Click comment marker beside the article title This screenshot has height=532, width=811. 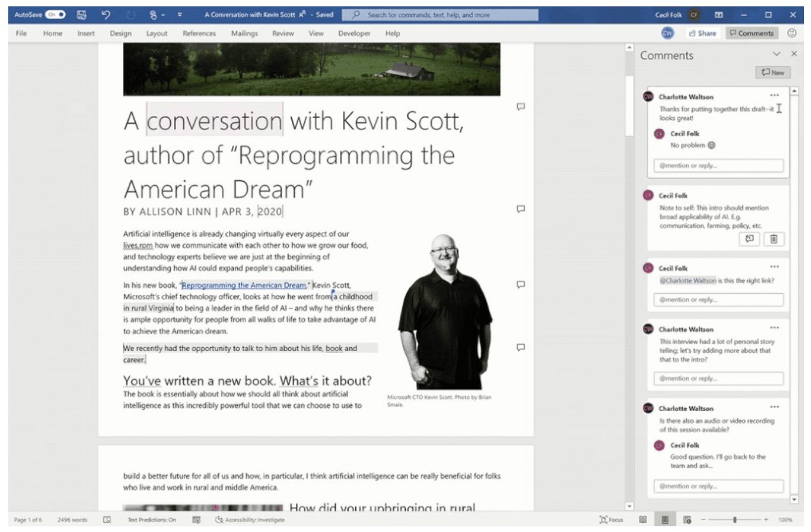[520, 106]
